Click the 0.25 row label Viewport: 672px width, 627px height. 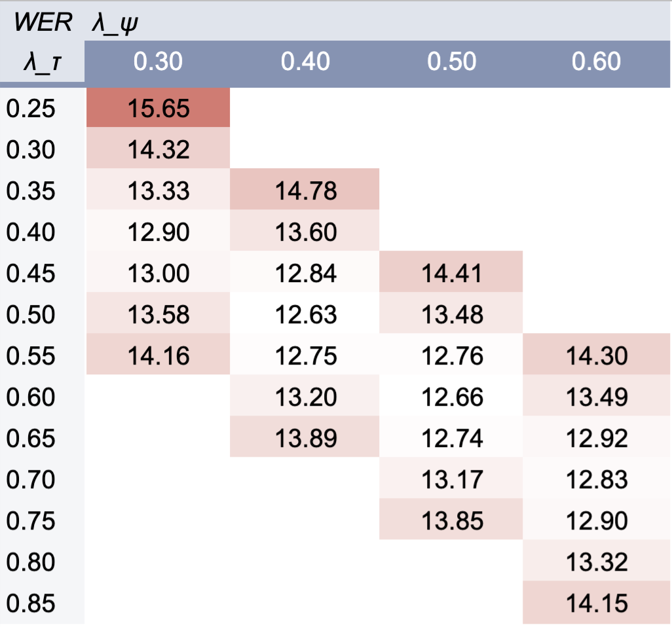[31, 108]
